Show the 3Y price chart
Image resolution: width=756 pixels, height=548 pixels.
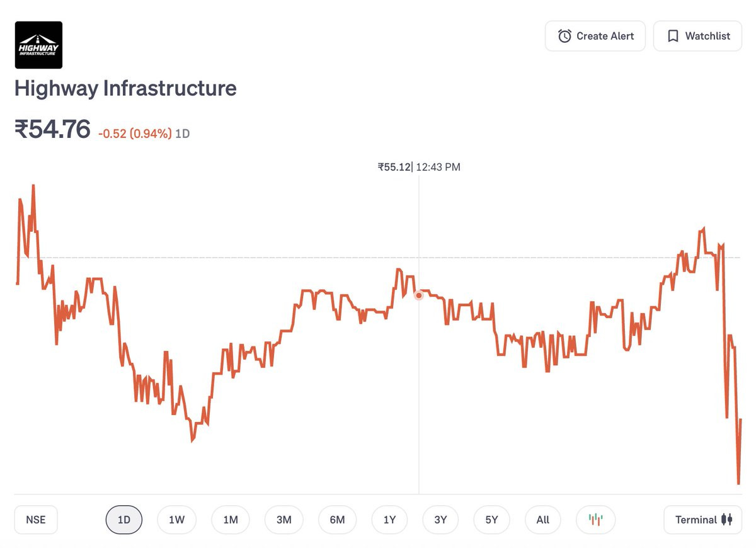(440, 520)
